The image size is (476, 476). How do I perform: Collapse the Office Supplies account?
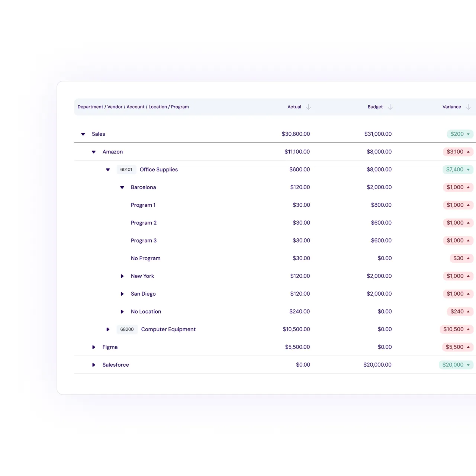pyautogui.click(x=108, y=170)
